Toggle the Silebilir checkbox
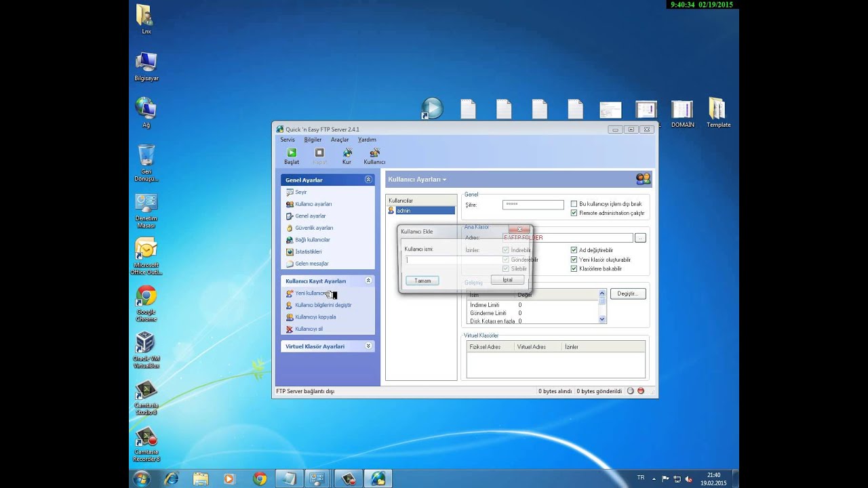The image size is (868, 488). (506, 269)
